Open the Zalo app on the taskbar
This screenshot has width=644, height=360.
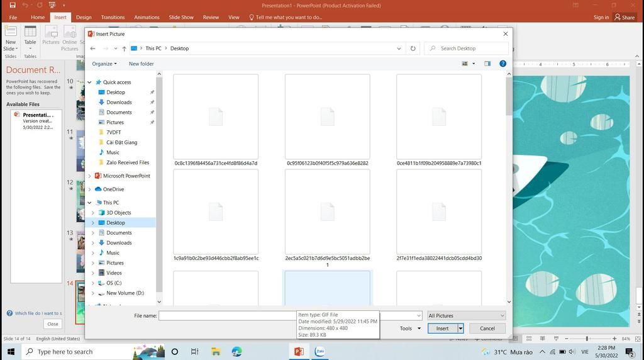[x=319, y=352]
